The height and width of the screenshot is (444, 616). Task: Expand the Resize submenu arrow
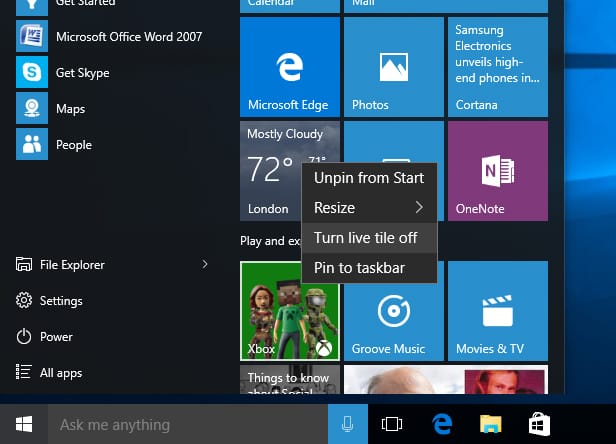pyautogui.click(x=419, y=207)
